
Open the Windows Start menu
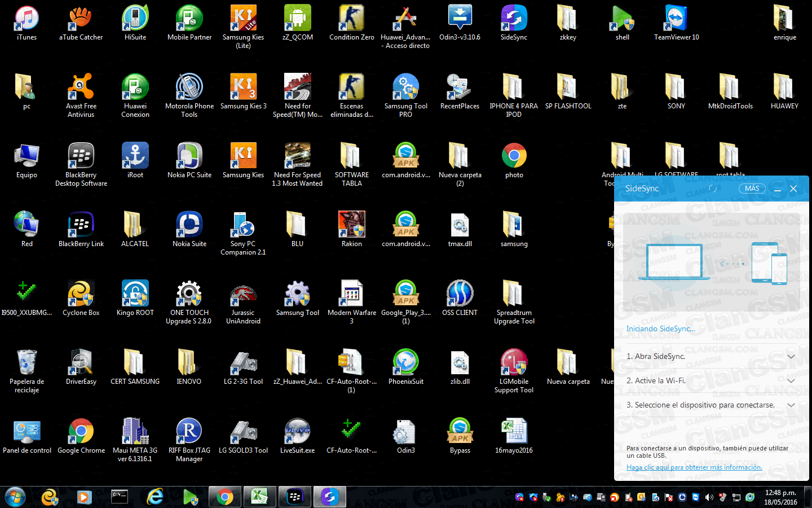pos(15,497)
